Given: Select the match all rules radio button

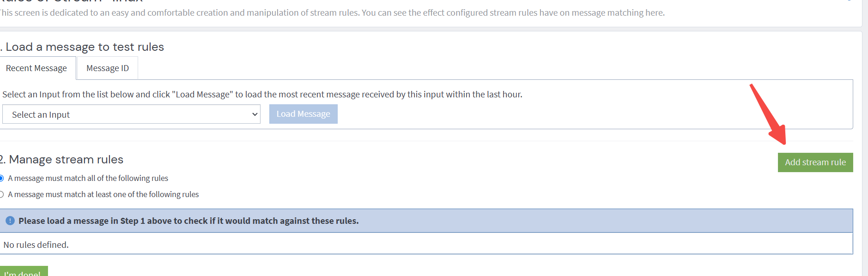Looking at the screenshot, I should click(x=1, y=178).
